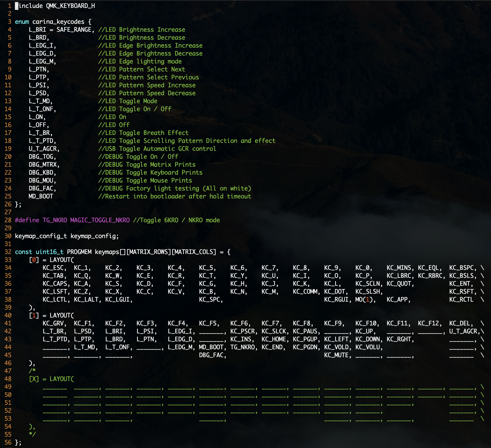Click the L_EDG_M enum entry
This screenshot has width=491, height=448.
[x=41, y=61]
